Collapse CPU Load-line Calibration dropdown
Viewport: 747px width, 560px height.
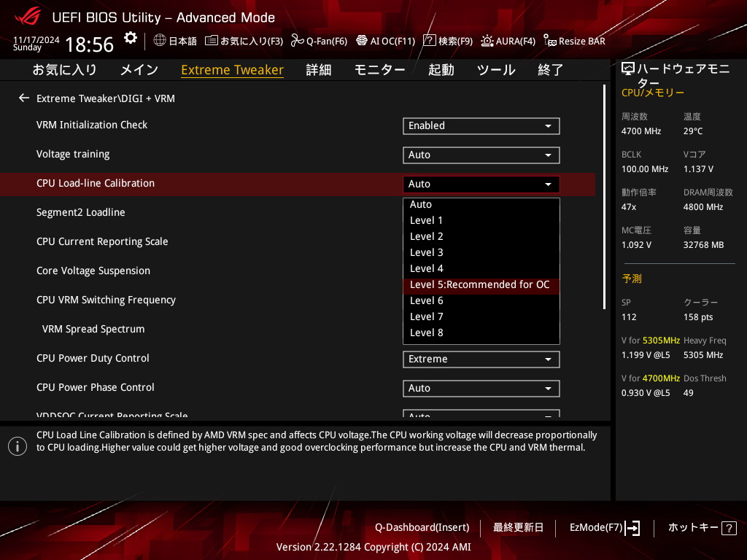pyautogui.click(x=481, y=184)
